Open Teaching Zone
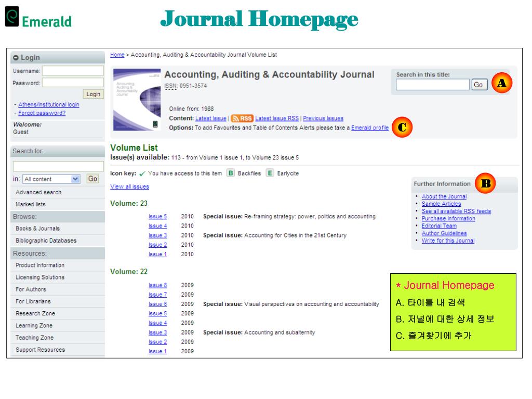The image size is (532, 399). 35,338
